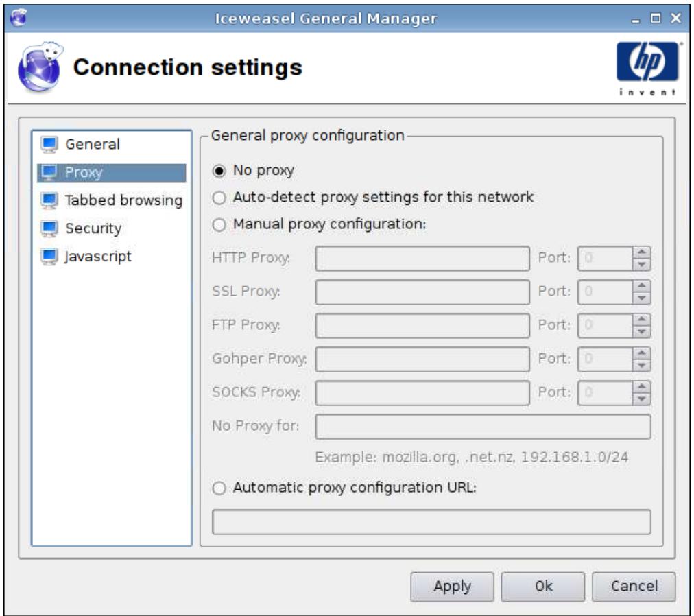Click the automatic proxy configuration URL field
This screenshot has width=694, height=616.
pyautogui.click(x=431, y=522)
